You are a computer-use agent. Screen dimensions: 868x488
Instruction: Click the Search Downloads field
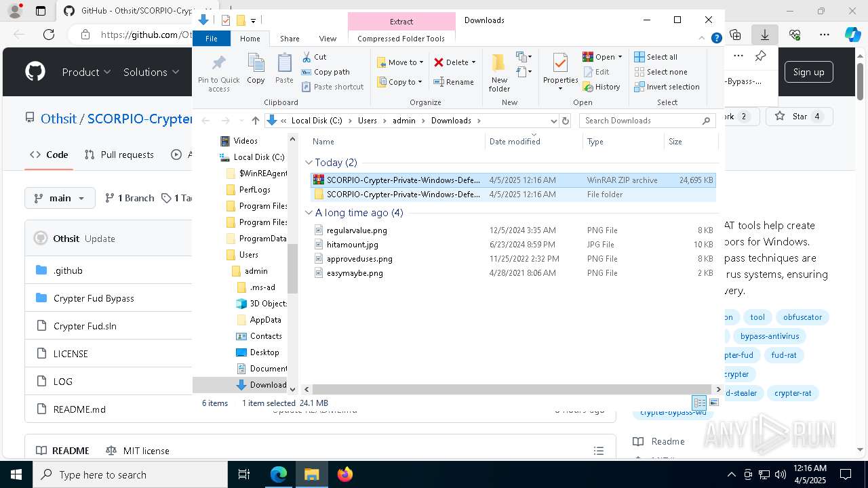[642, 121]
